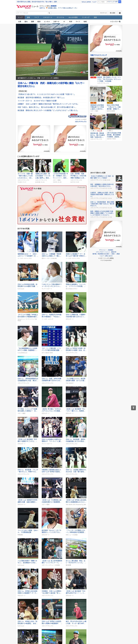Click the Yahoo! JAPAN News logo
This screenshot has width=138, height=644.
point(27,7)
